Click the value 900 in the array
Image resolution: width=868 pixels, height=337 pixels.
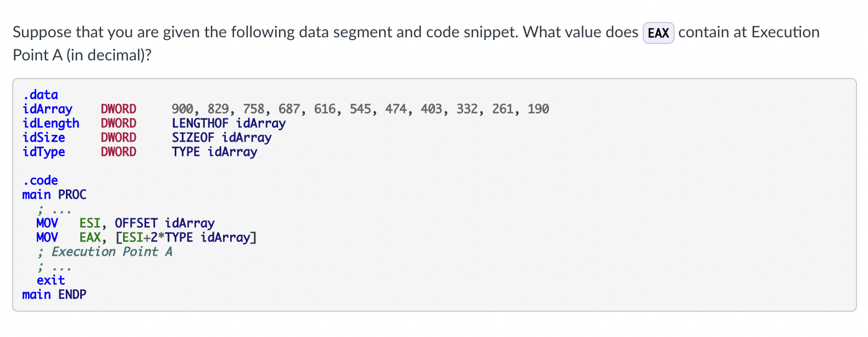coord(182,109)
